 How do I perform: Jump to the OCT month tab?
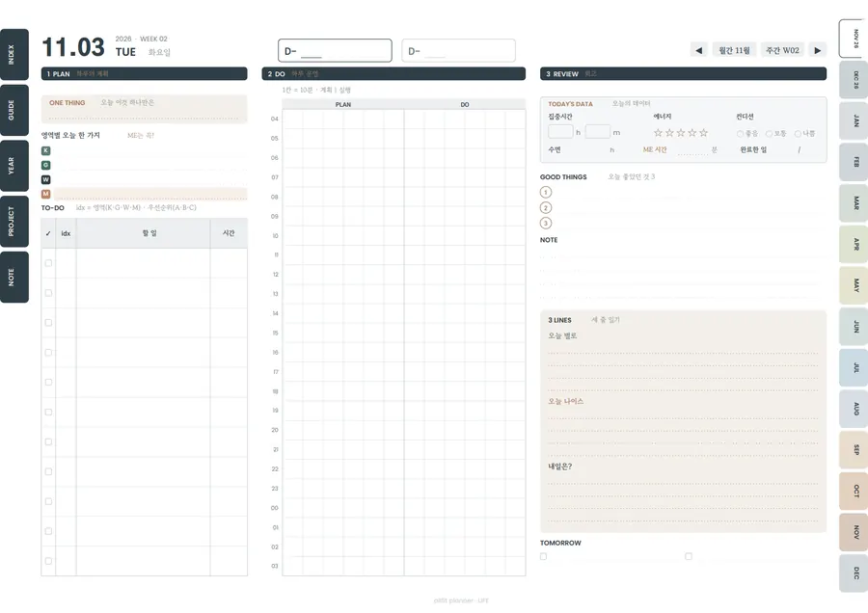[854, 491]
